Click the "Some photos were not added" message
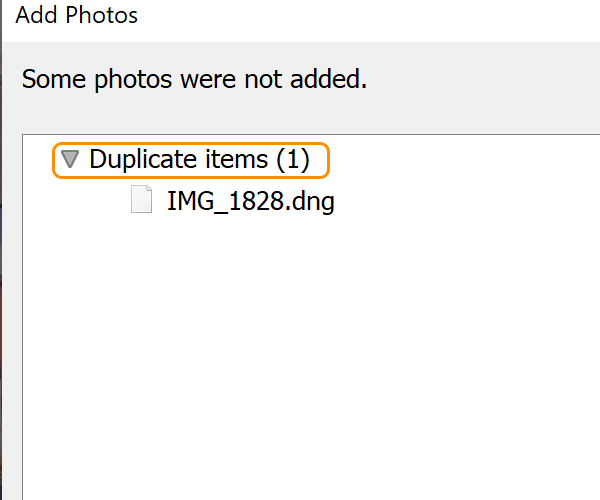This screenshot has height=500, width=600. pyautogui.click(x=194, y=79)
